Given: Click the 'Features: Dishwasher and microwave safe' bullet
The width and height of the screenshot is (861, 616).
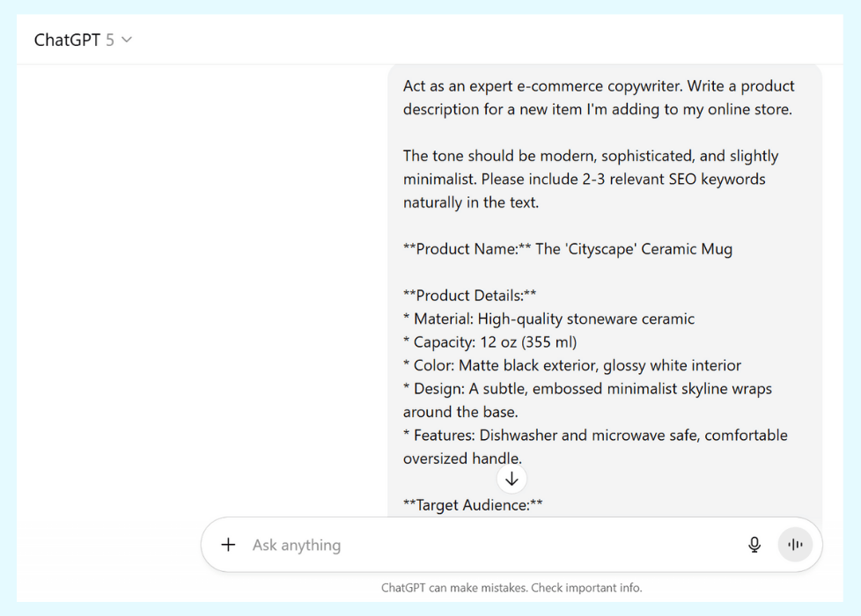Looking at the screenshot, I should 595,436.
